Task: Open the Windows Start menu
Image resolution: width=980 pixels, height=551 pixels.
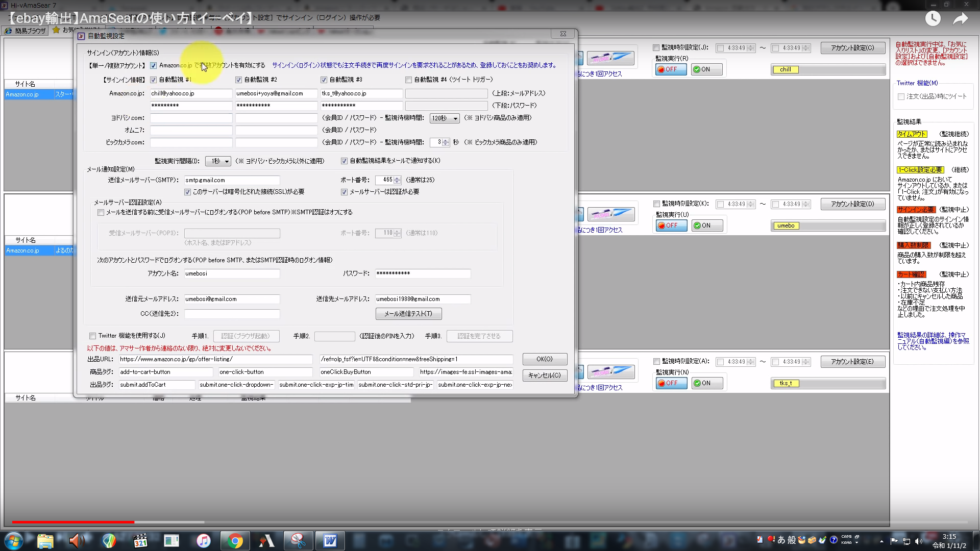Action: click(14, 540)
